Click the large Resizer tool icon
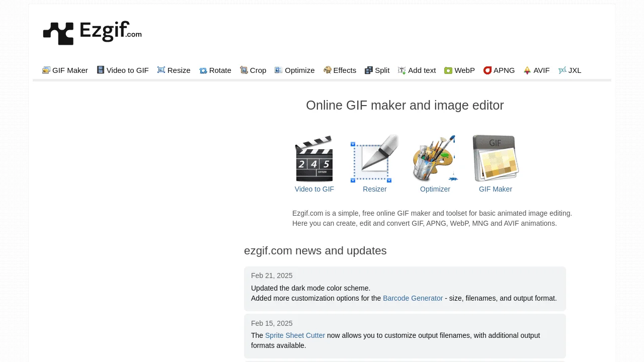This screenshot has height=362, width=644. pyautogui.click(x=374, y=159)
